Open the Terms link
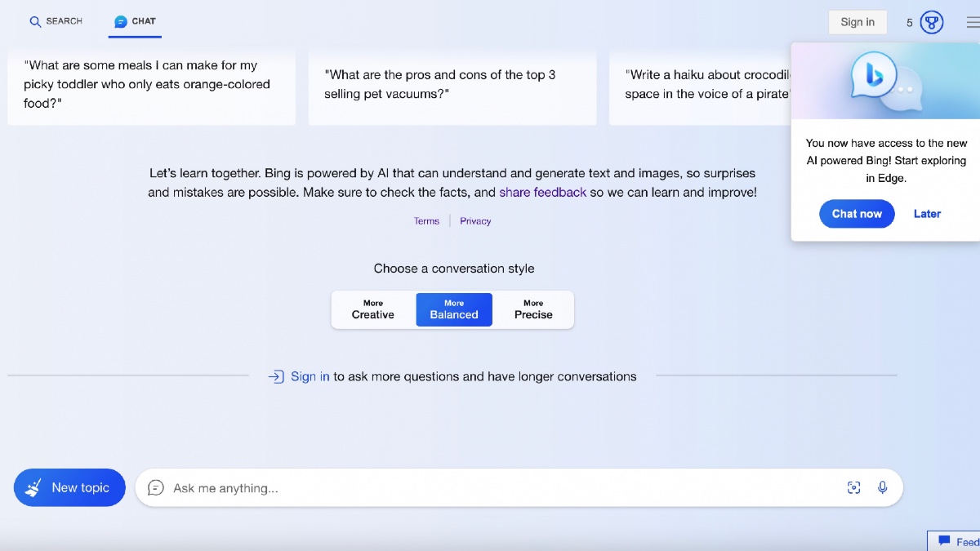This screenshot has height=551, width=980. [x=426, y=220]
